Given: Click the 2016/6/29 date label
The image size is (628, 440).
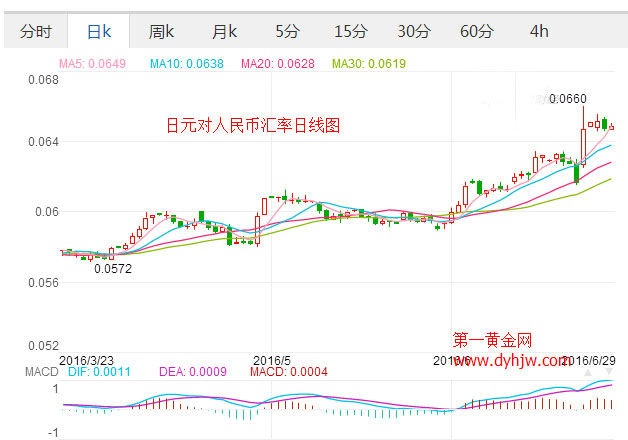Looking at the screenshot, I should click(x=588, y=360).
